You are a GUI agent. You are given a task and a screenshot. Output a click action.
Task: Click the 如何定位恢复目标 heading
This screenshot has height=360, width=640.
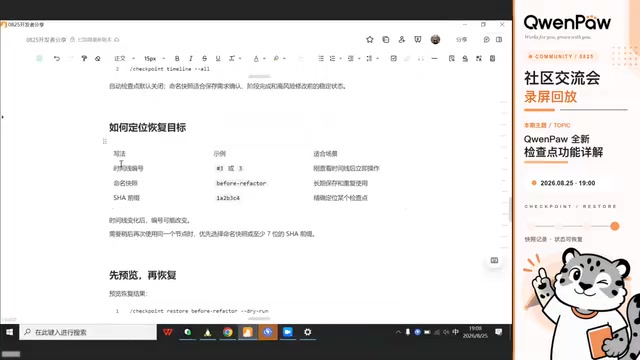147,127
